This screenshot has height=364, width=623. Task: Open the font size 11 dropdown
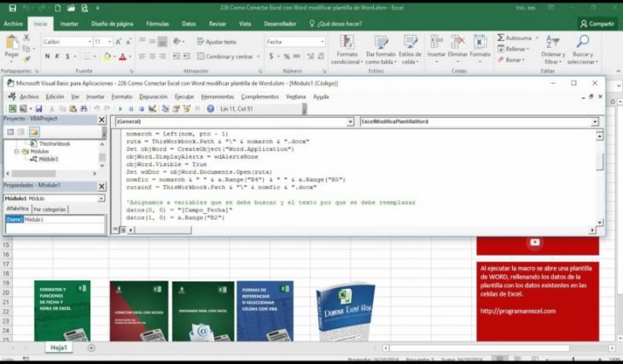(109, 42)
